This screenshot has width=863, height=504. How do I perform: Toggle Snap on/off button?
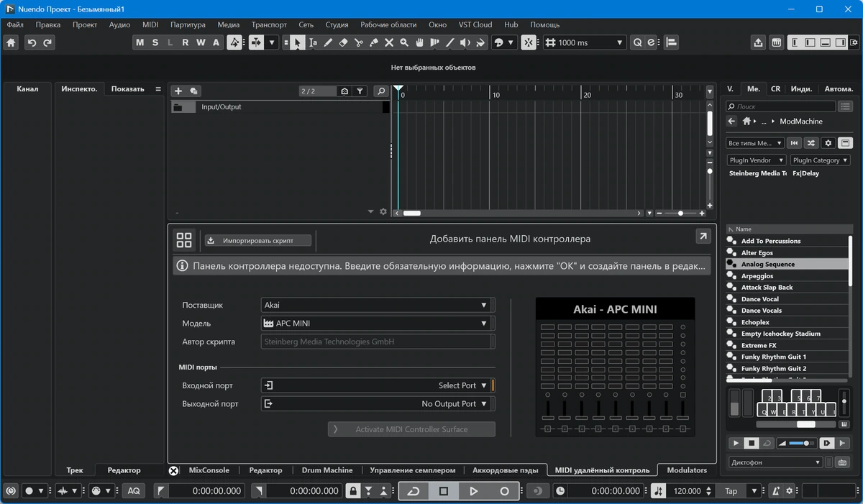[x=529, y=42]
